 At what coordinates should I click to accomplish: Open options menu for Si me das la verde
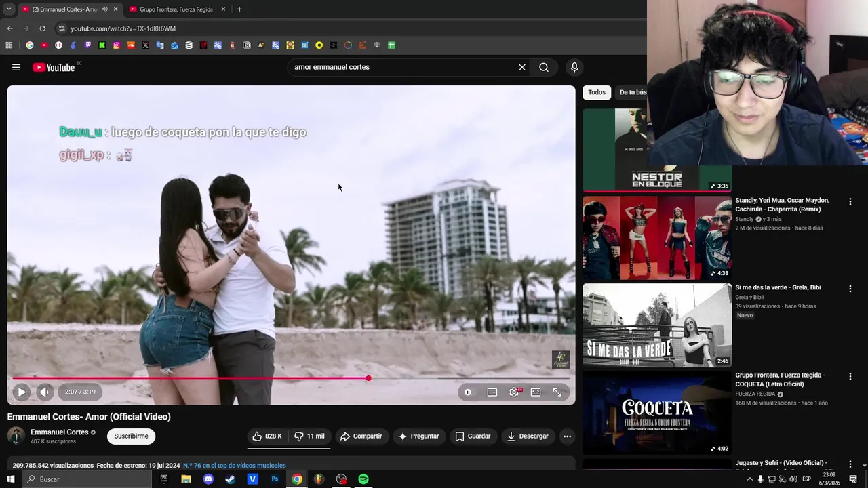(x=850, y=289)
